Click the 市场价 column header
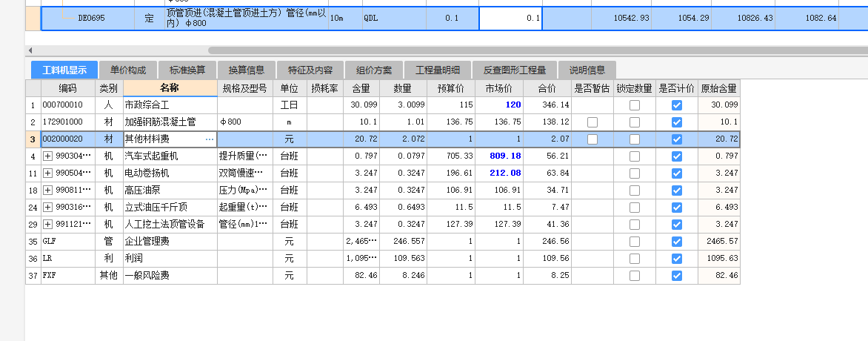This screenshot has height=341, width=868. (498, 88)
